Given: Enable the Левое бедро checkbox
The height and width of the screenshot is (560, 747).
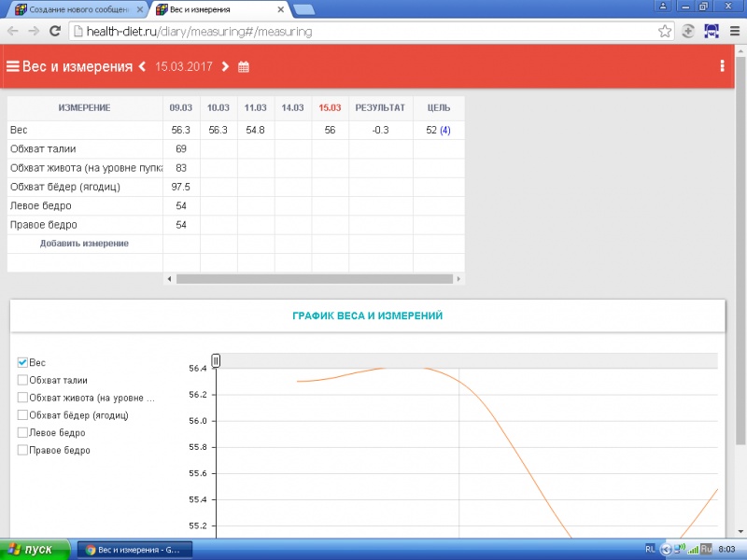Looking at the screenshot, I should (x=23, y=432).
